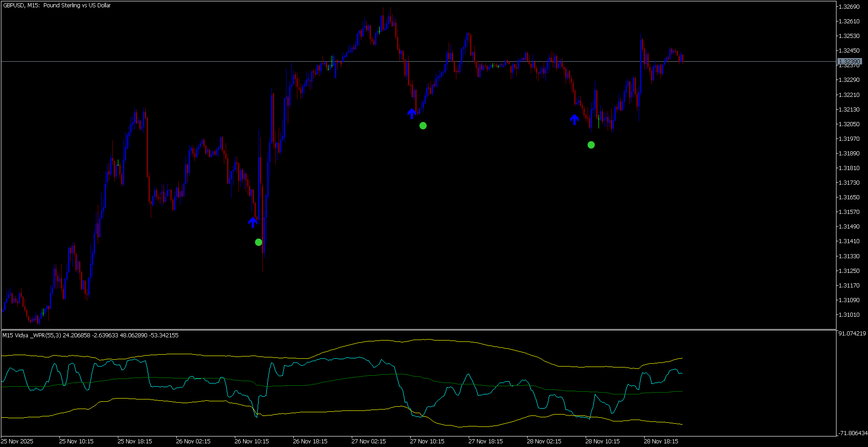The height and width of the screenshot is (447, 868).
Task: Click the 1.31010 price scale label
Action: coord(849,315)
